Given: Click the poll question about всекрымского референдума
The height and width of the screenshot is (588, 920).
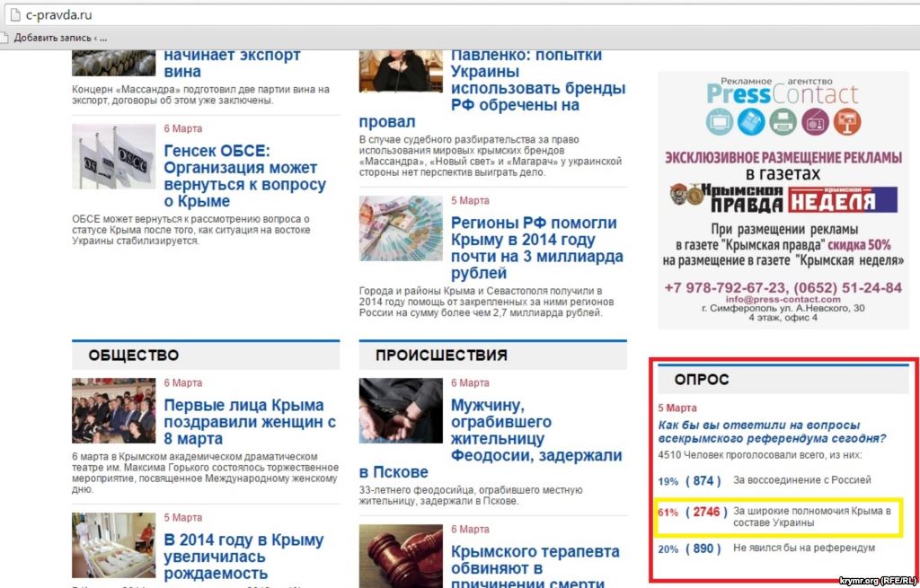Looking at the screenshot, I should click(x=772, y=432).
